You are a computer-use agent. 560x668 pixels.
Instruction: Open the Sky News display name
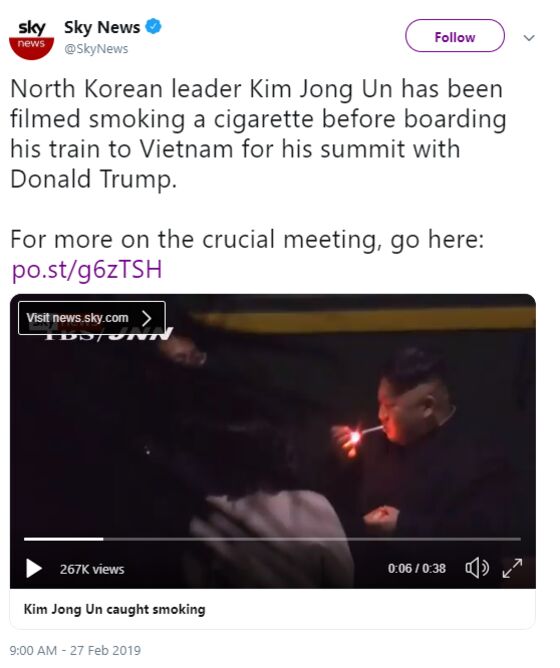[x=102, y=27]
